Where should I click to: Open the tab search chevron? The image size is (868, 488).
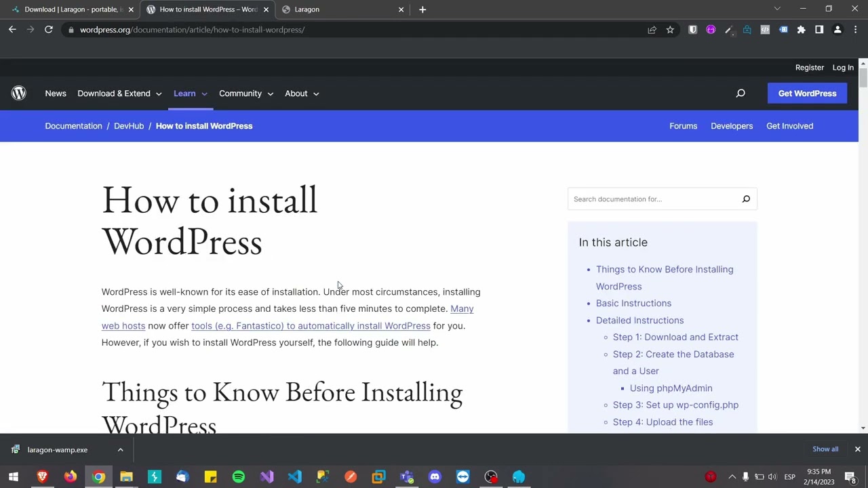[777, 9]
